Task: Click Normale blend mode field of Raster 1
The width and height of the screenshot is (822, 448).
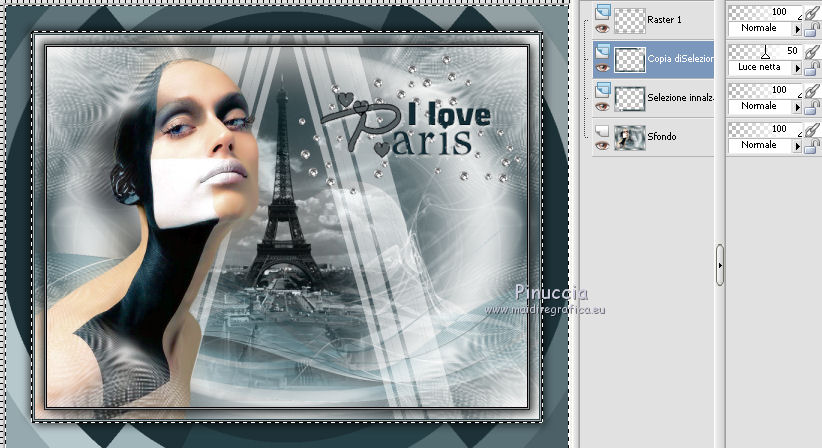Action: pos(760,28)
